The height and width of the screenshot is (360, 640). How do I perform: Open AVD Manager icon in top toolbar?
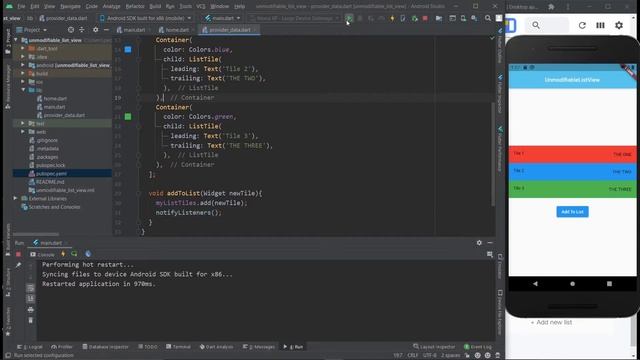463,18
